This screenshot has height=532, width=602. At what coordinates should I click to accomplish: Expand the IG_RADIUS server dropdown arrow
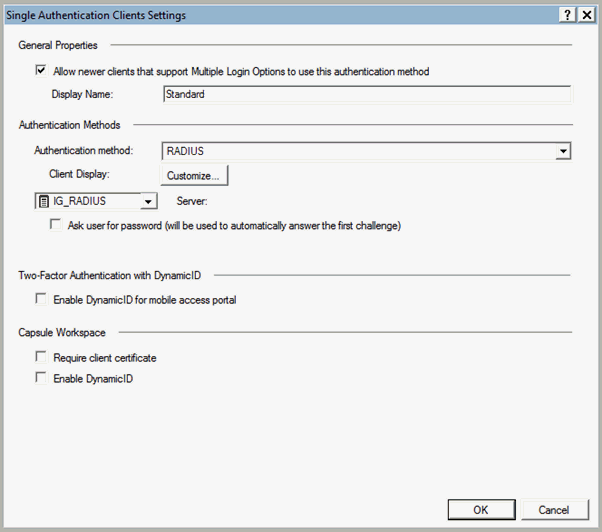point(148,201)
